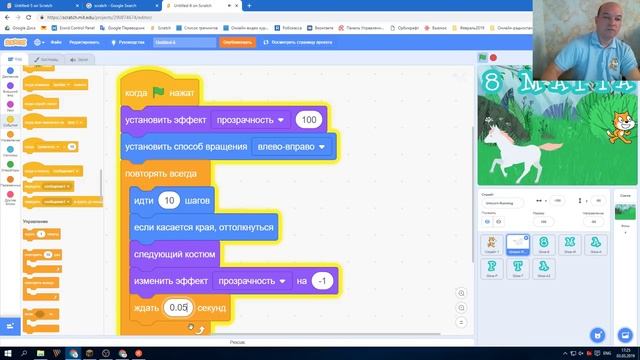This screenshot has height=360, width=640.
Task: Switch to scratch - Google Search browser tab
Action: [121, 6]
